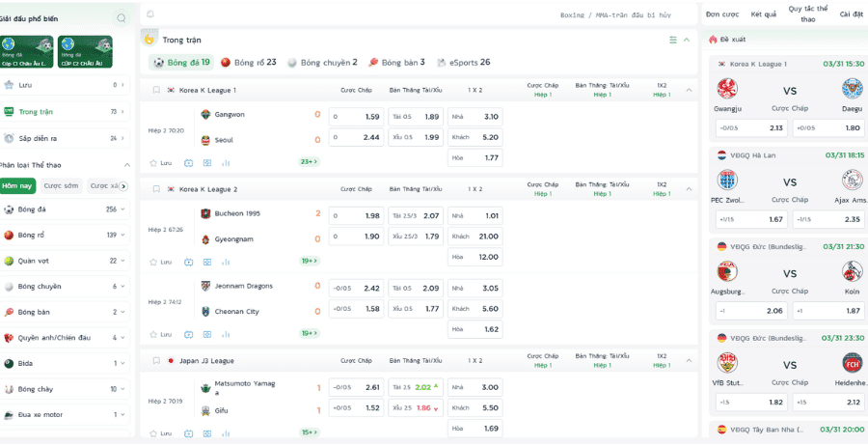Viewport: 868px width, 446px height.
Task: Expand Bóng đá in sports list
Action: click(65, 209)
